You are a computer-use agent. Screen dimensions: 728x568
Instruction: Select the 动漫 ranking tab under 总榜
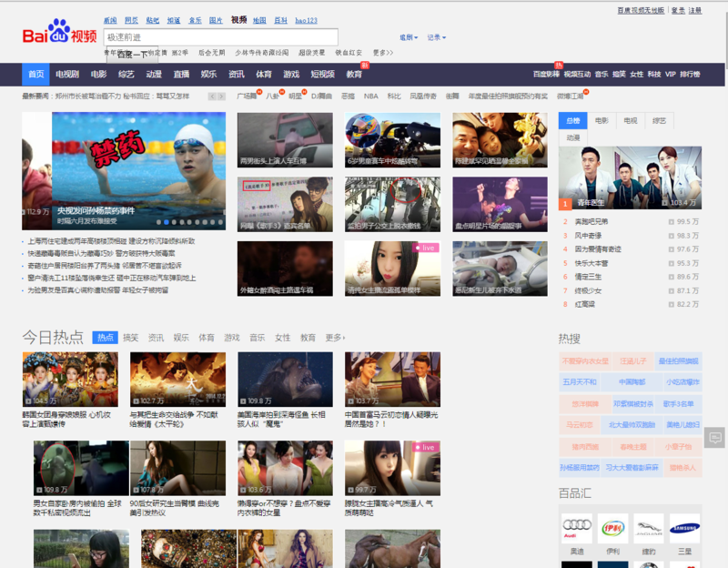573,137
